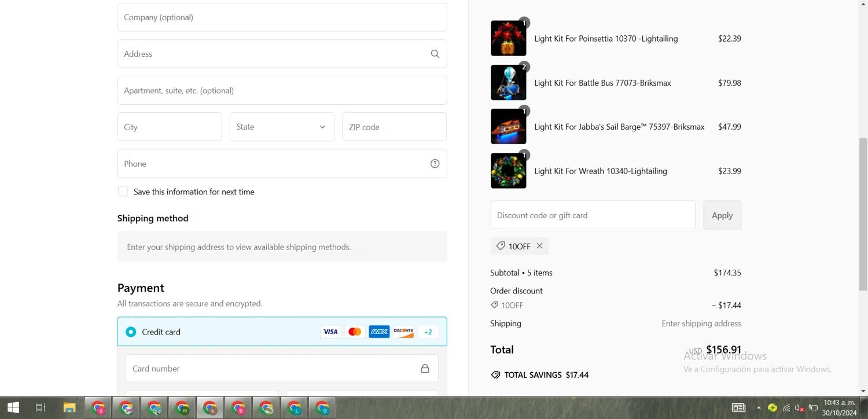Viewport: 868px width, 419px height.
Task: Click the ZIP code input field
Action: [x=394, y=127]
